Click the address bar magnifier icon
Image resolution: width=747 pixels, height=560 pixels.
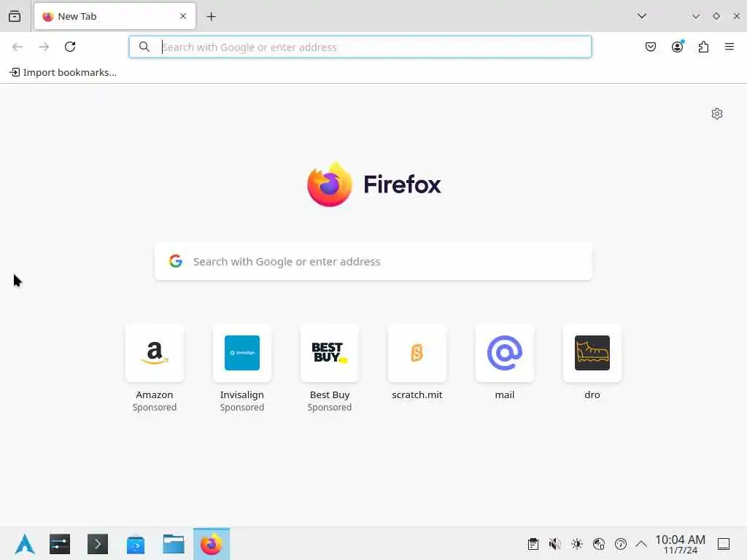click(144, 47)
